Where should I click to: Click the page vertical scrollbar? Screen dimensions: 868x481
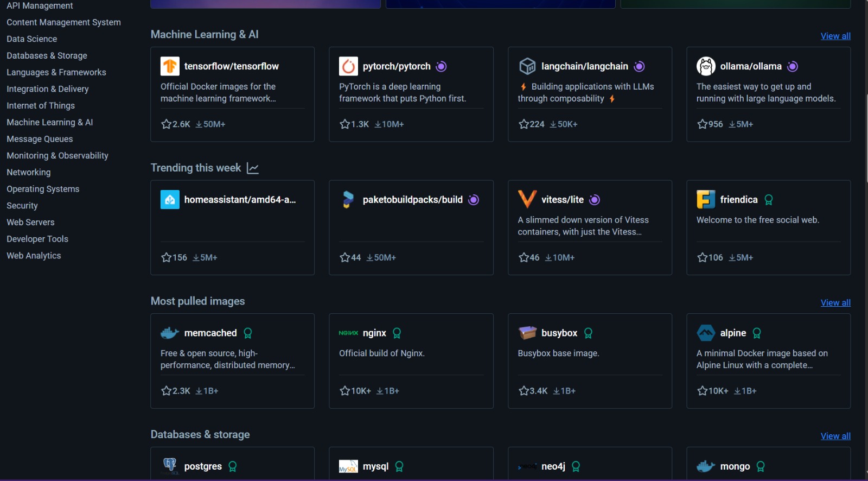(866, 138)
